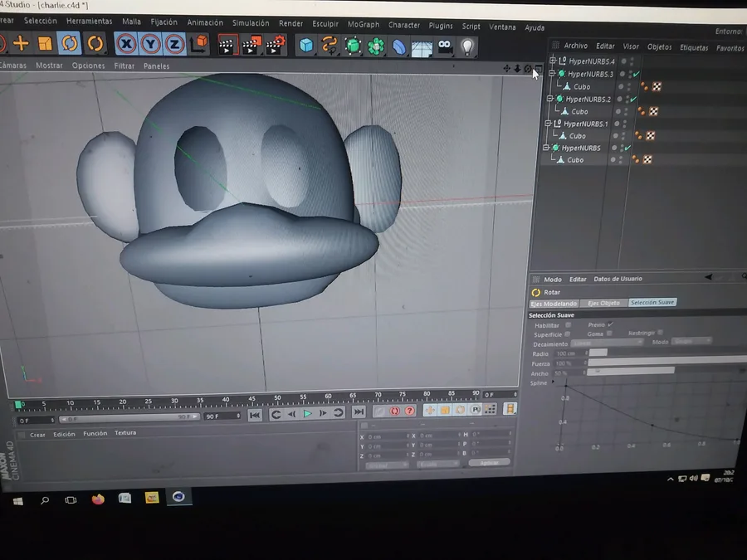Toggle HyperNURBS.4 visibility dots
747x560 pixels.
pos(632,61)
